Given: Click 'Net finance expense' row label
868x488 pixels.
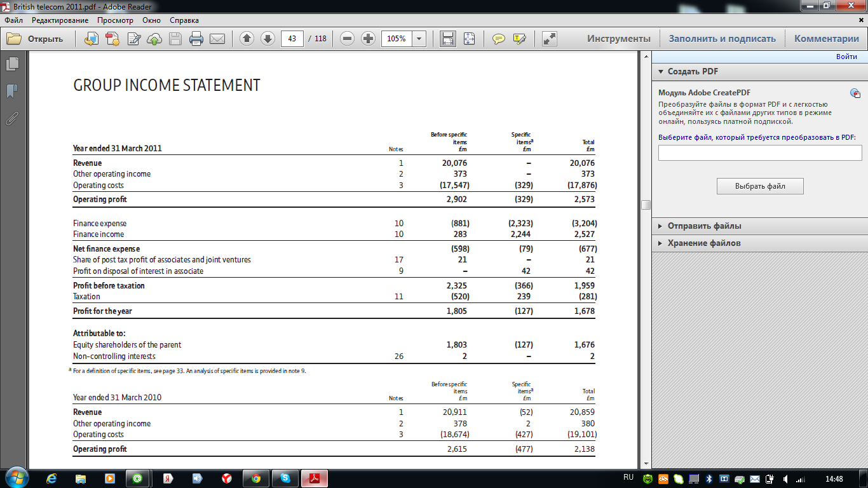Looking at the screenshot, I should (x=106, y=249).
